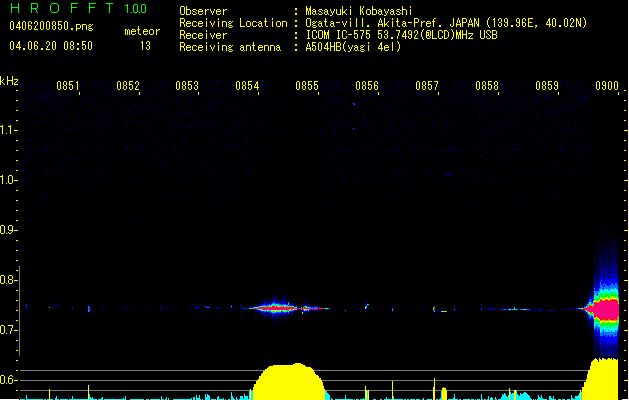The height and width of the screenshot is (400, 629).
Task: Click the 0.8 kHz frequency label
Action: click(8, 280)
